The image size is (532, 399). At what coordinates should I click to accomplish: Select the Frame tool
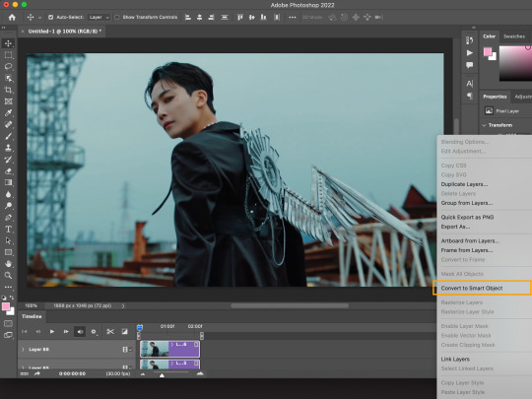(8, 101)
